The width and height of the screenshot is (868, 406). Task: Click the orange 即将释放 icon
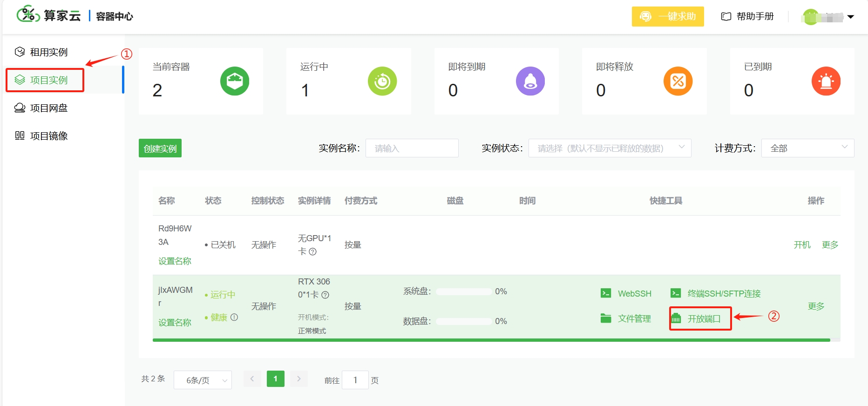[678, 81]
